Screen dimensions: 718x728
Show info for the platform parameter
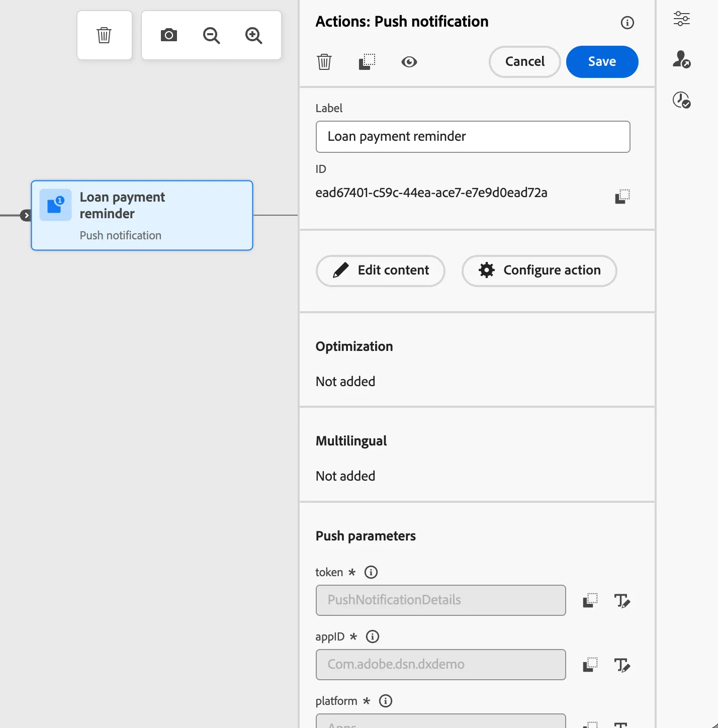click(386, 701)
